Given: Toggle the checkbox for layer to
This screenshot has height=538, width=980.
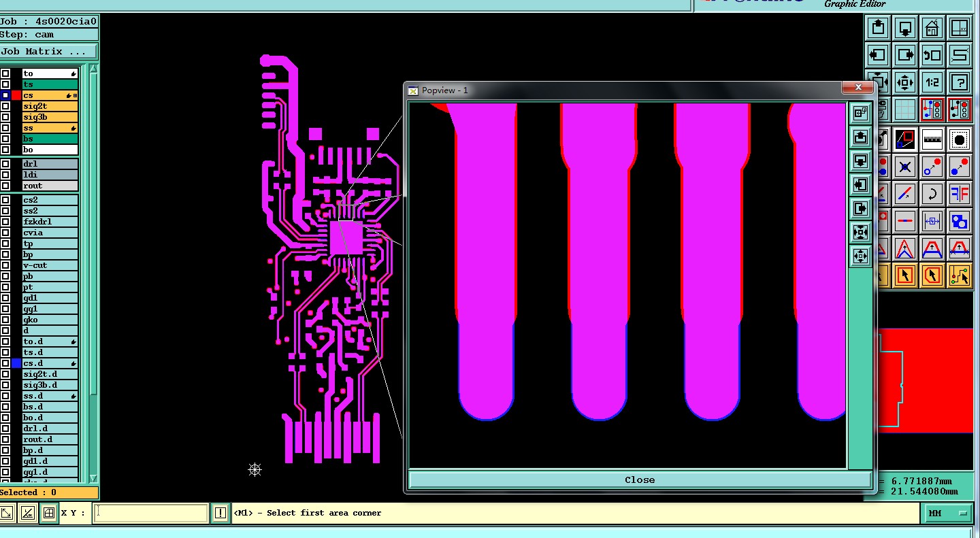Looking at the screenshot, I should tap(5, 73).
